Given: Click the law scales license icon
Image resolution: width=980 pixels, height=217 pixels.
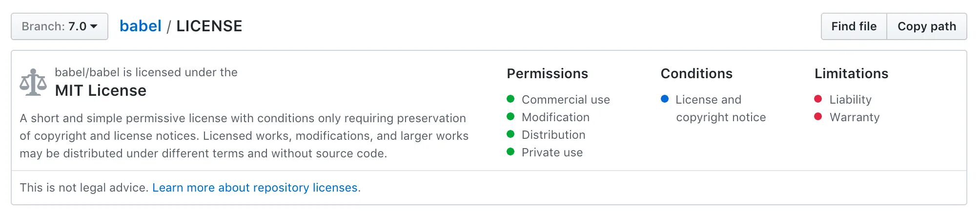Looking at the screenshot, I should click(33, 82).
